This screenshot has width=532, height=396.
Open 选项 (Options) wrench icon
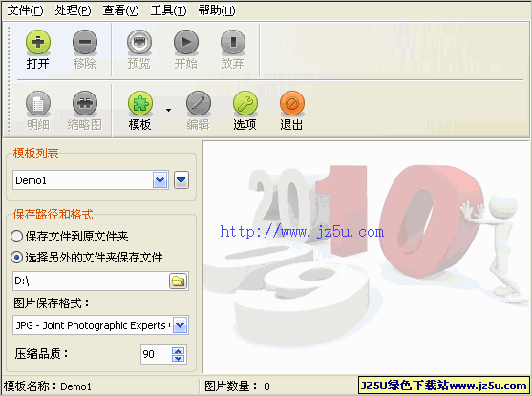pos(245,103)
